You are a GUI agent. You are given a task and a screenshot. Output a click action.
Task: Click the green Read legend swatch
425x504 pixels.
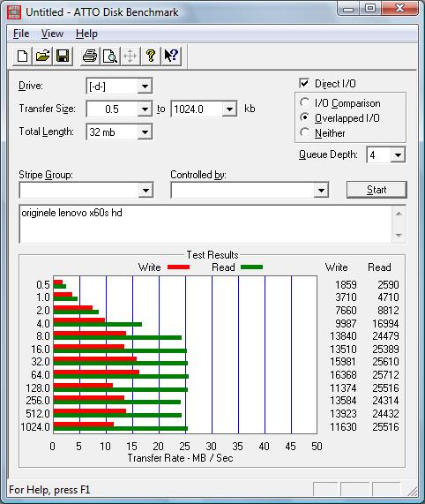pos(251,267)
